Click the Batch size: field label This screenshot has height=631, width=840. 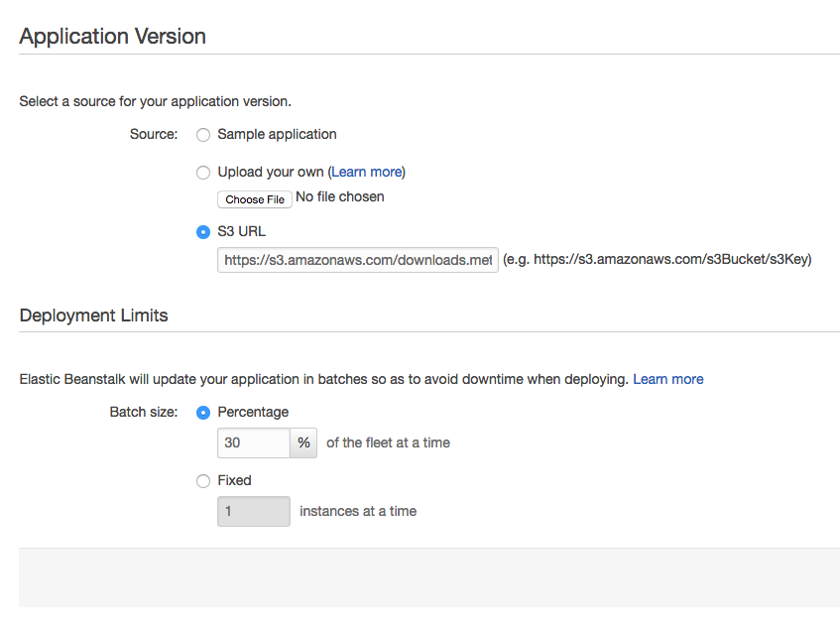click(144, 412)
